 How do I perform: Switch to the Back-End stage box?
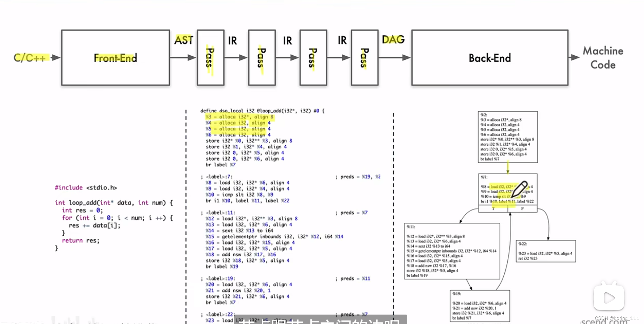490,58
